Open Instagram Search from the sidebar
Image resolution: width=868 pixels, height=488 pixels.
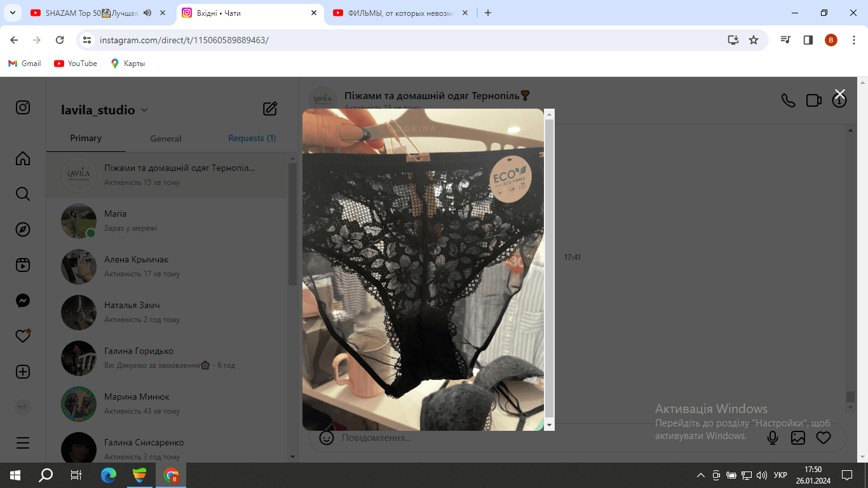click(x=23, y=194)
